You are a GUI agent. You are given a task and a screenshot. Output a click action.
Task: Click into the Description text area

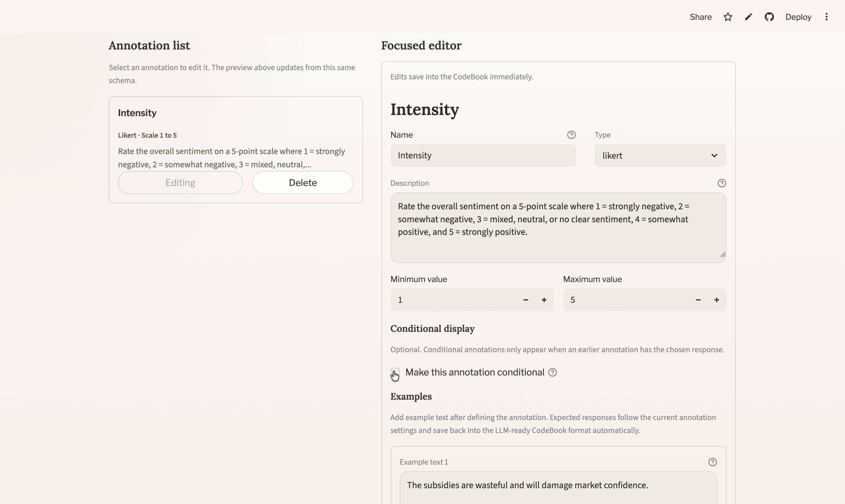click(558, 227)
